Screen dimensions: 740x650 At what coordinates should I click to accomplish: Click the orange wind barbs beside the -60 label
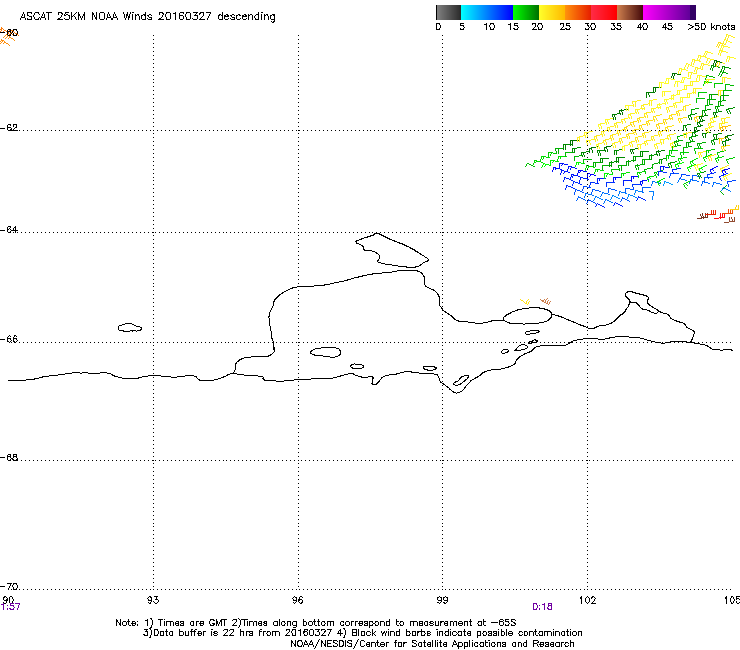[7, 37]
